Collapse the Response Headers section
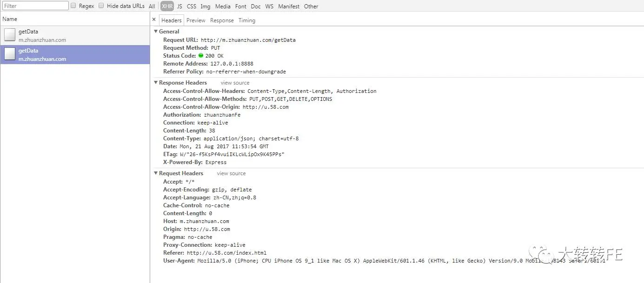This screenshot has height=283, width=644. [x=156, y=83]
